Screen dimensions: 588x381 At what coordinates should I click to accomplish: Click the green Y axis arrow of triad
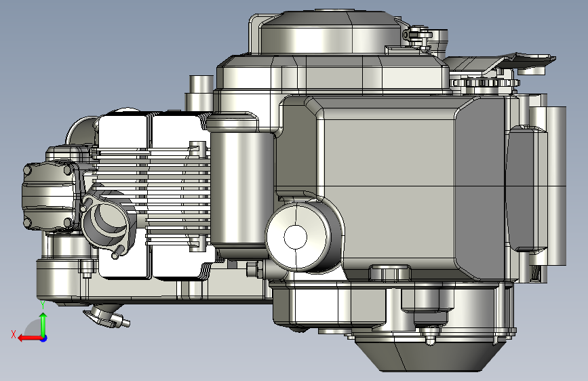tap(43, 325)
